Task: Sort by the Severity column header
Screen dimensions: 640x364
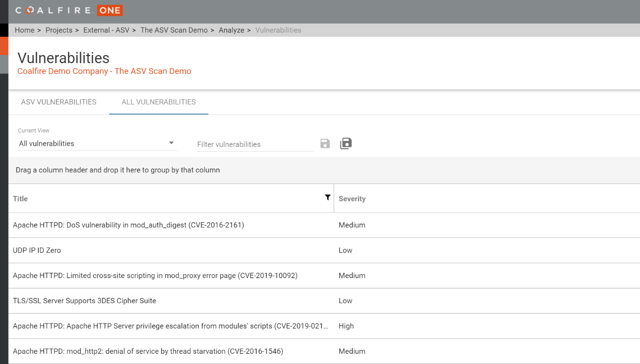Action: [352, 198]
